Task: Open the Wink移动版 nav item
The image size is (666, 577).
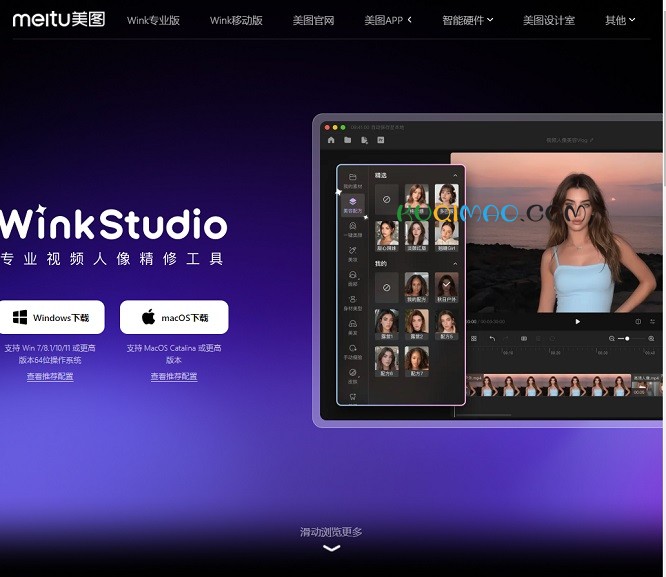Action: pos(236,20)
